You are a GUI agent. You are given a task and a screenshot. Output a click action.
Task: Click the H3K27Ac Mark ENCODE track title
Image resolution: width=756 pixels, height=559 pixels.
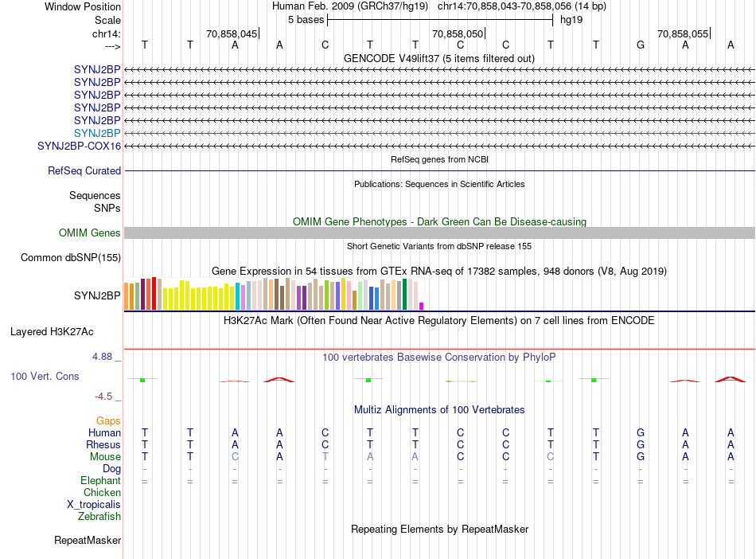[439, 320]
